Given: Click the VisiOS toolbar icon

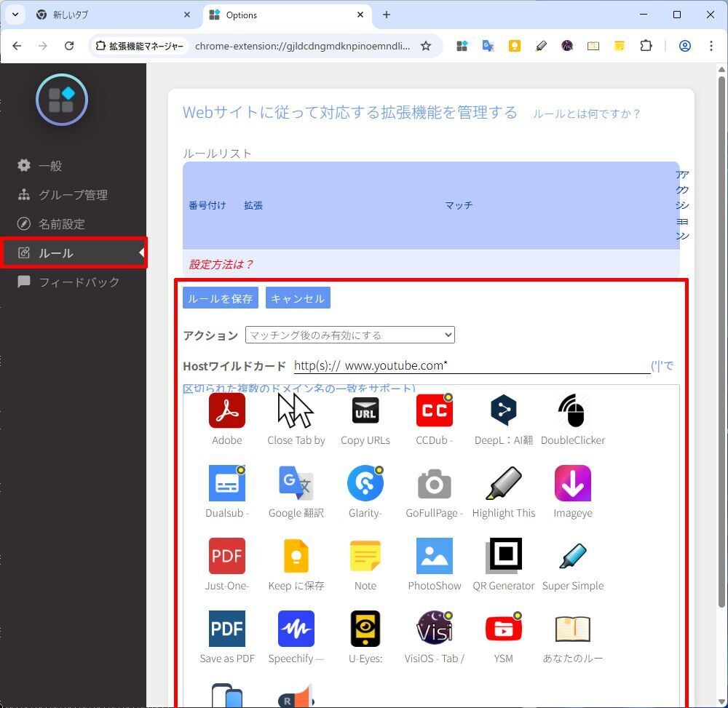Looking at the screenshot, I should coord(567,46).
